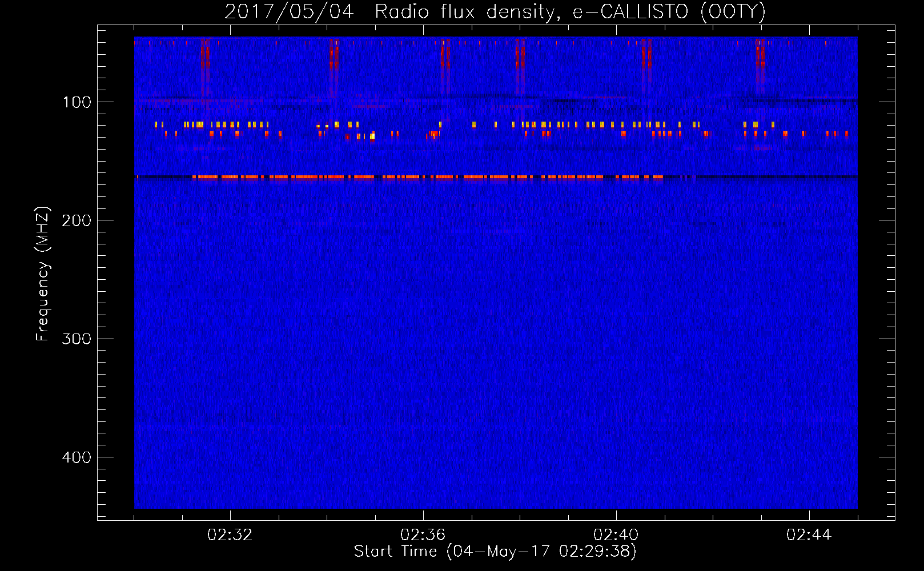The height and width of the screenshot is (571, 924).
Task: Click the 300 frequency tick label
Action: pyautogui.click(x=77, y=339)
